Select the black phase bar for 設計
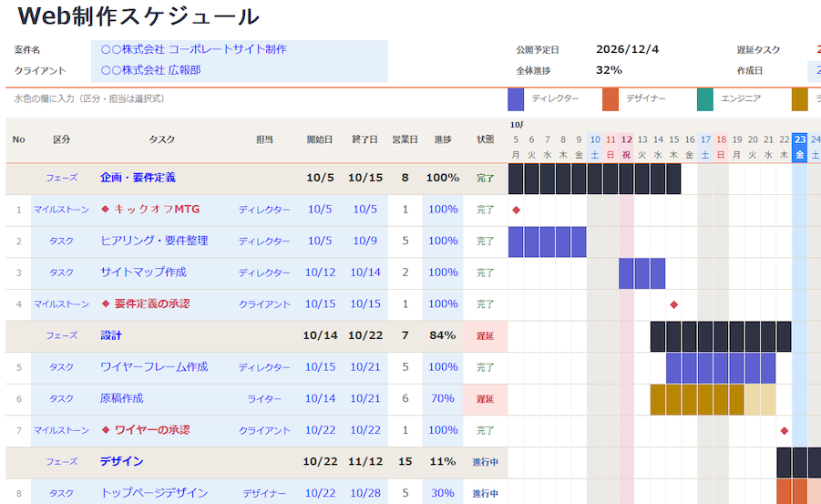The height and width of the screenshot is (504, 821). tap(721, 336)
